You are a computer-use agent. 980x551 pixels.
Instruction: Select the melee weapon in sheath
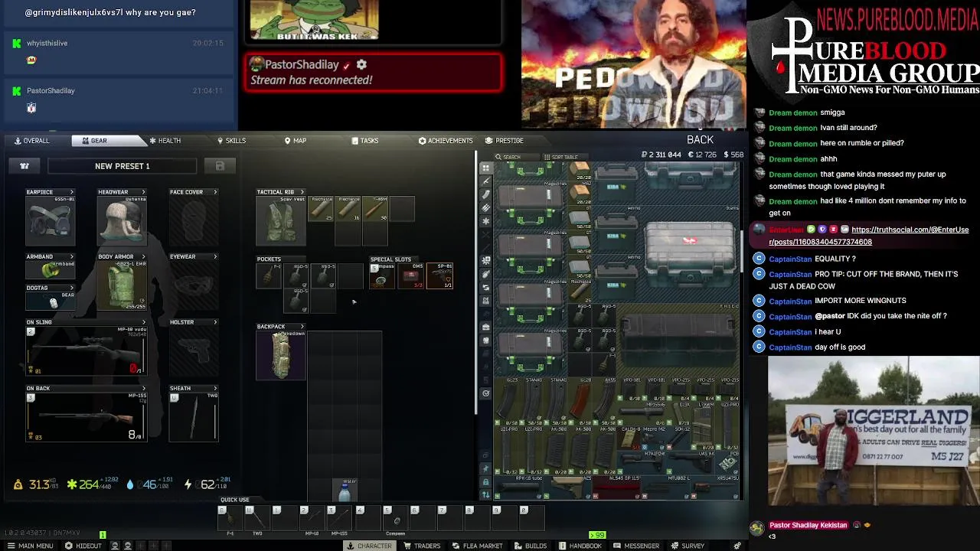click(194, 417)
